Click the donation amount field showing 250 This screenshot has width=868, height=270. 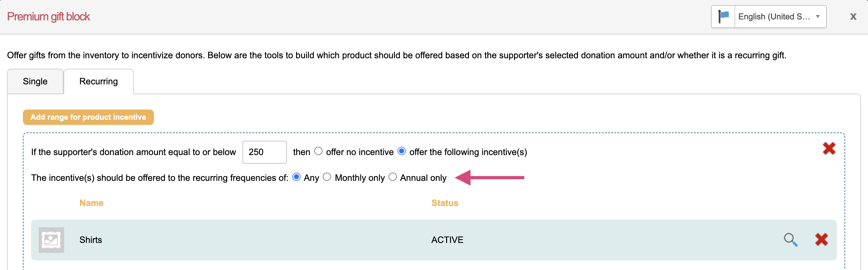pos(264,152)
